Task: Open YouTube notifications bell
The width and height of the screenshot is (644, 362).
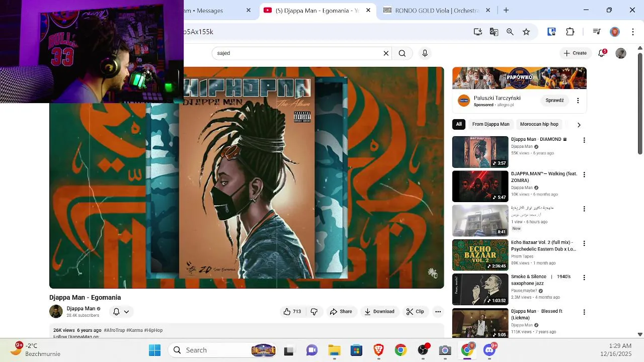Action: click(x=602, y=53)
